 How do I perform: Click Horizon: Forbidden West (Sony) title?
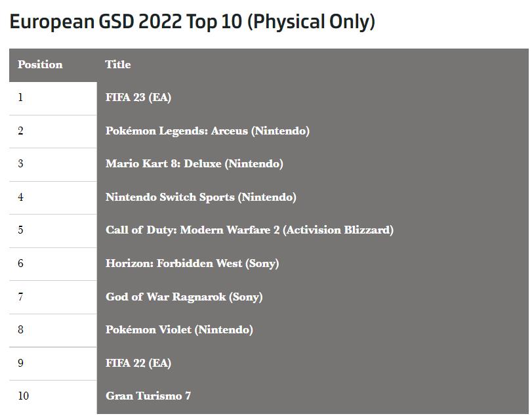tap(192, 263)
